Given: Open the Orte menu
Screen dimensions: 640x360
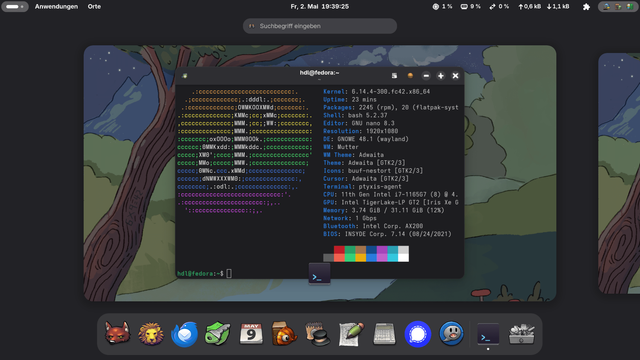Looking at the screenshot, I should (94, 7).
